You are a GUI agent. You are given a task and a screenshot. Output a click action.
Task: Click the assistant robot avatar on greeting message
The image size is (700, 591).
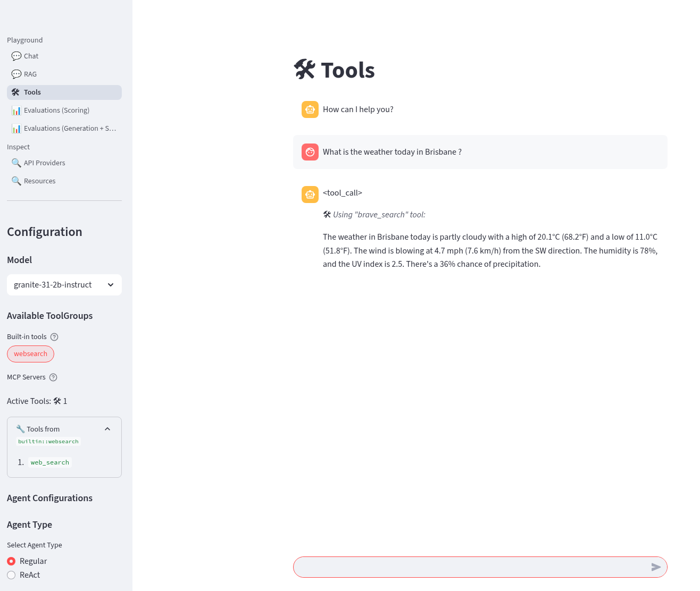click(x=310, y=109)
